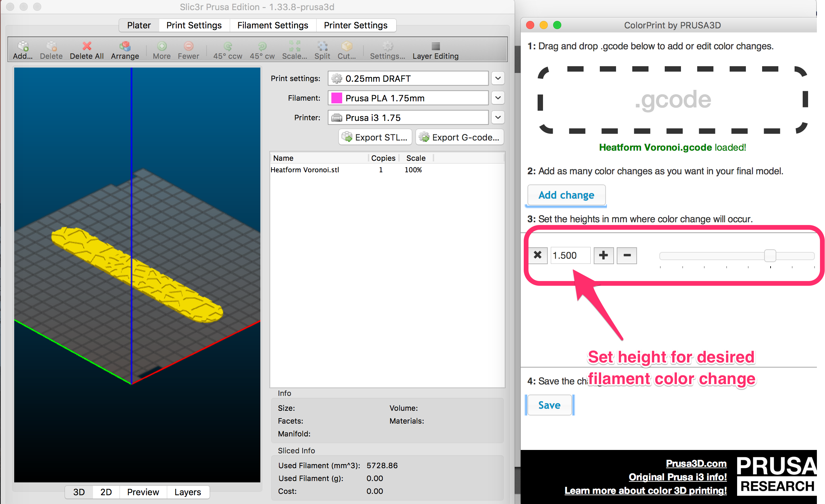Screen dimensions: 825x504
Task: Open the Prusa3D.com link
Action: tap(696, 463)
